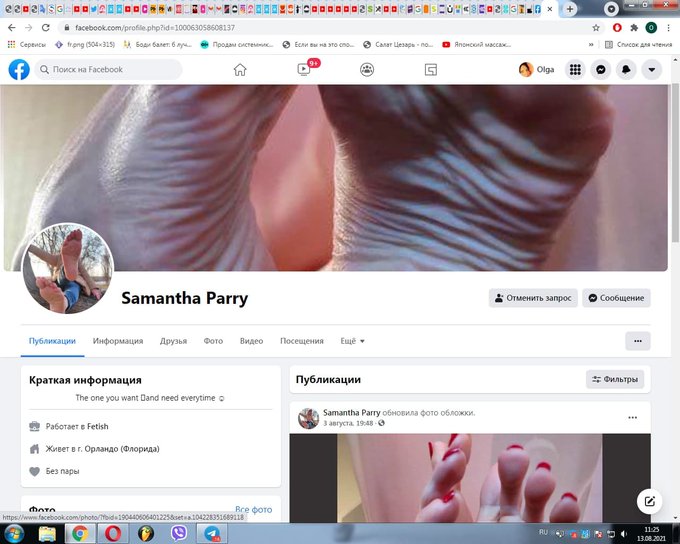This screenshot has width=680, height=544.
Task: Open the Opera taskbar icon
Action: (113, 533)
